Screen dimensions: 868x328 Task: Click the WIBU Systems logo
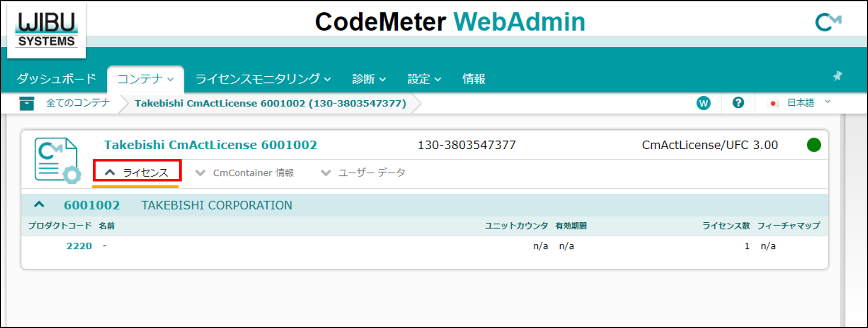coord(46,30)
